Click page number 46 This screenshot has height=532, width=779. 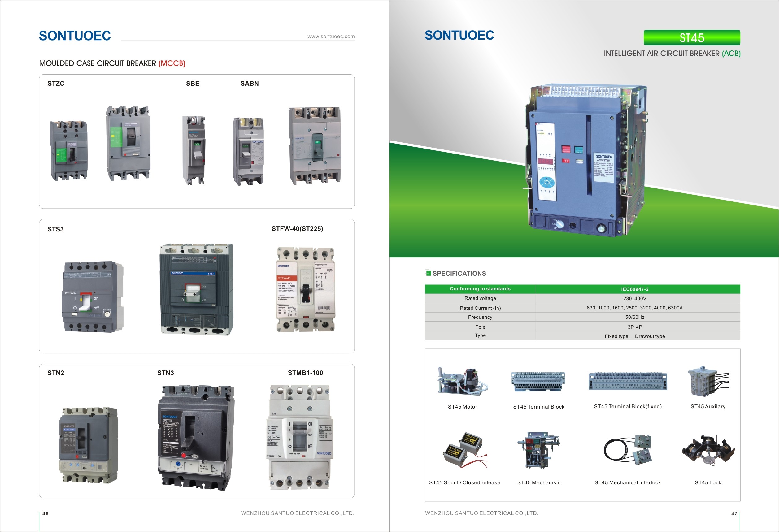point(45,513)
